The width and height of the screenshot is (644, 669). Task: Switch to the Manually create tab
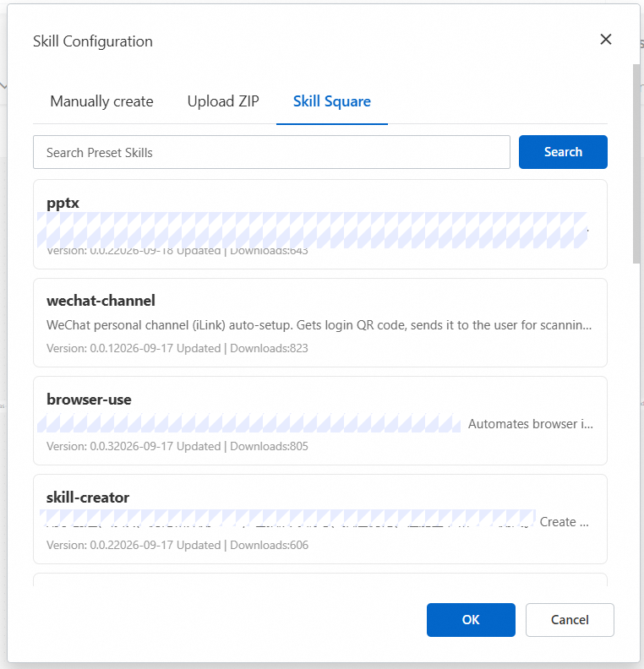tap(101, 101)
